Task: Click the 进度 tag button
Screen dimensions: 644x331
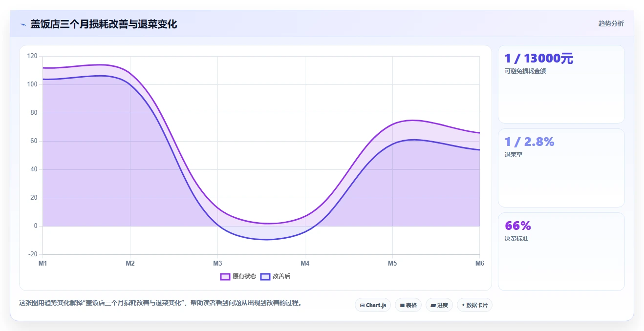Action: tap(439, 305)
